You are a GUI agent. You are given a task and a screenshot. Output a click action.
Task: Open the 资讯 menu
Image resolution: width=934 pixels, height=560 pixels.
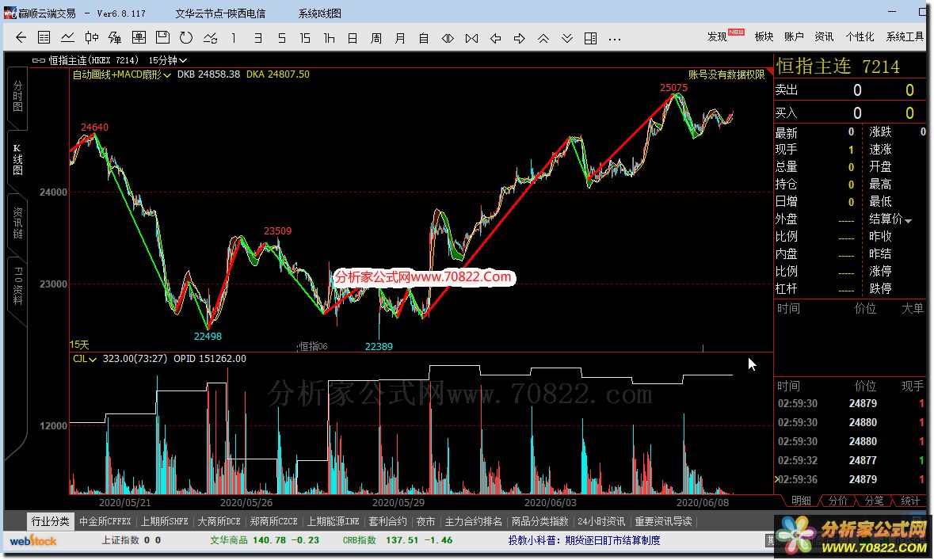824,37
